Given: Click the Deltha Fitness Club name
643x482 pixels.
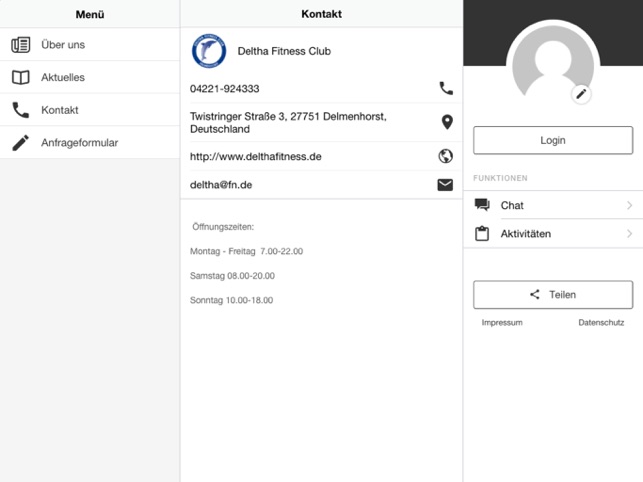Looking at the screenshot, I should coord(284,51).
